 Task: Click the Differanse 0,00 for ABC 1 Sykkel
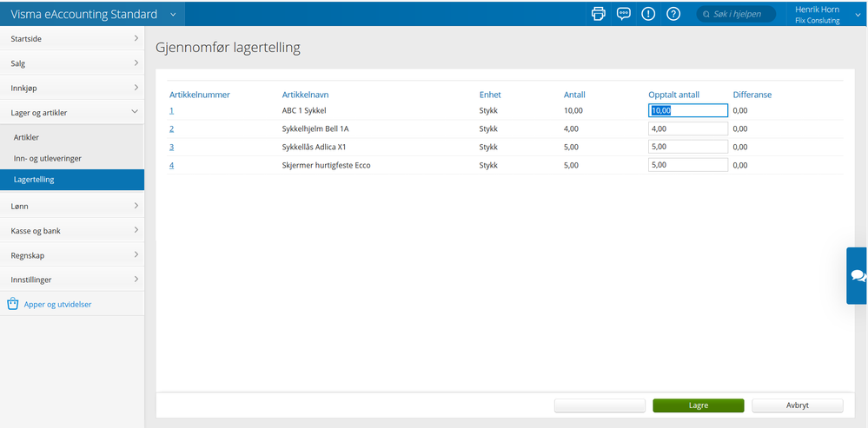click(x=740, y=110)
